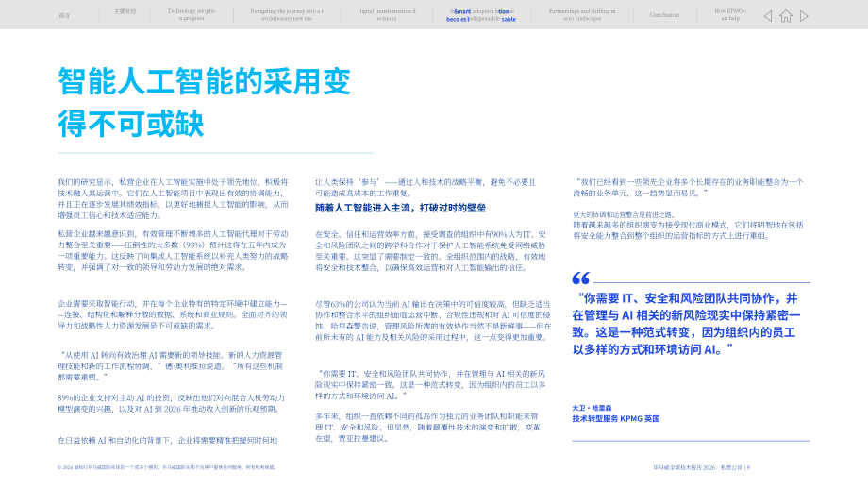The image size is (868, 489).
Task: Click the paragraph starting 在安全、信任和运营效率方面
Action: click(430, 251)
